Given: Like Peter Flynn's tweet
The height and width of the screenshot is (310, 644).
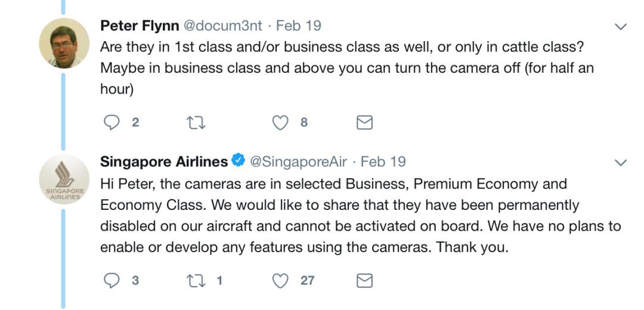Looking at the screenshot, I should pyautogui.click(x=280, y=123).
